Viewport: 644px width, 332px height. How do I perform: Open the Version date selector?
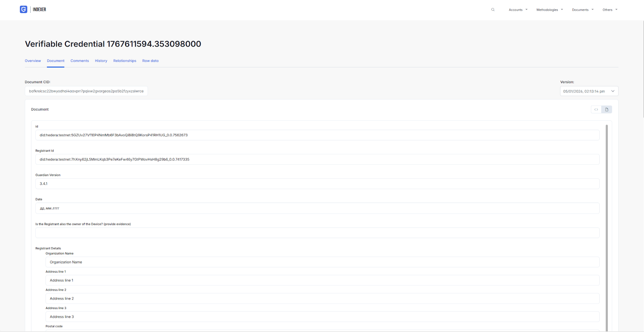coord(589,91)
